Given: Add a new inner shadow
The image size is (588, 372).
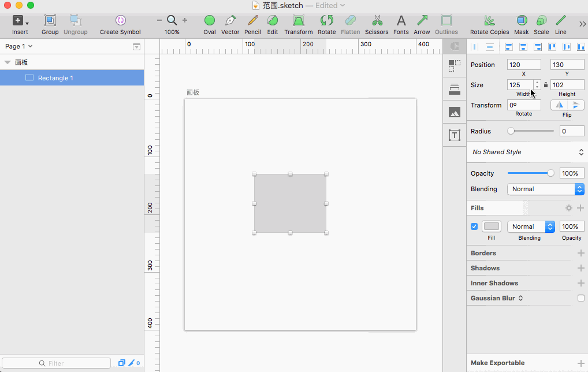Looking at the screenshot, I should (x=580, y=283).
